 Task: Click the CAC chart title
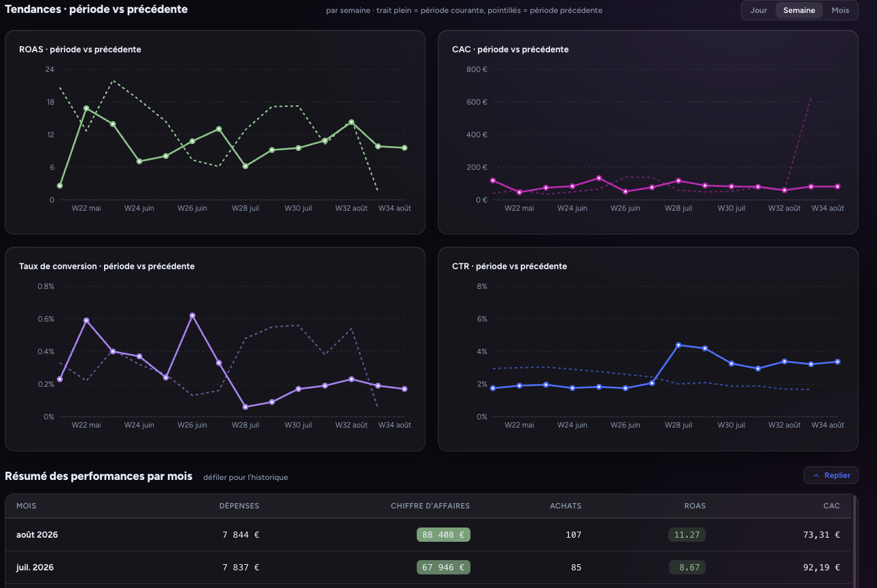coord(511,50)
